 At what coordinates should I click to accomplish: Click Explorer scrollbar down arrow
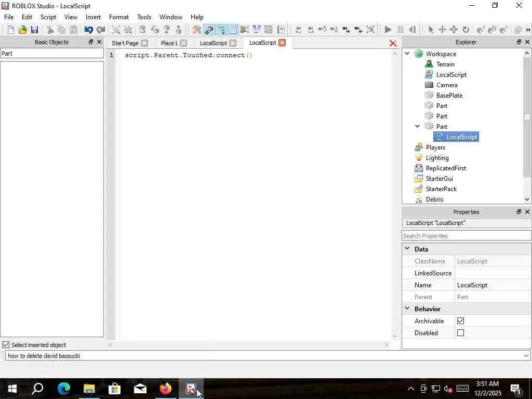point(527,199)
